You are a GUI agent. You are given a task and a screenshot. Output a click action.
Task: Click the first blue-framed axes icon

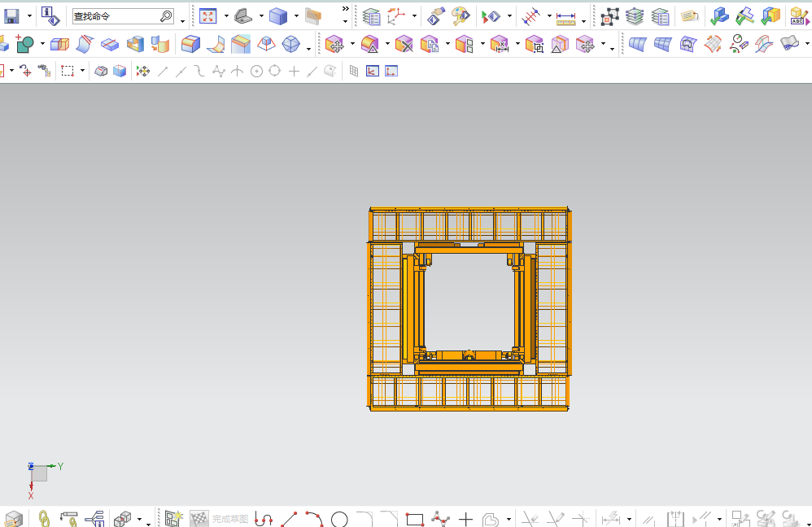(373, 71)
